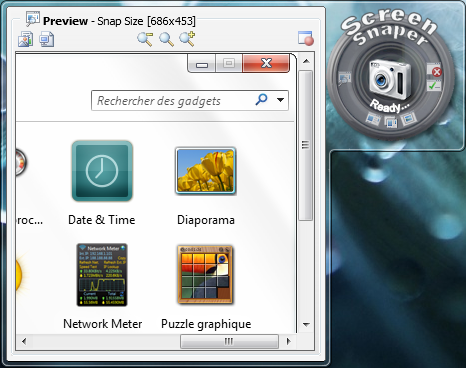Click the search magnifier in gadgets box

pos(261,100)
